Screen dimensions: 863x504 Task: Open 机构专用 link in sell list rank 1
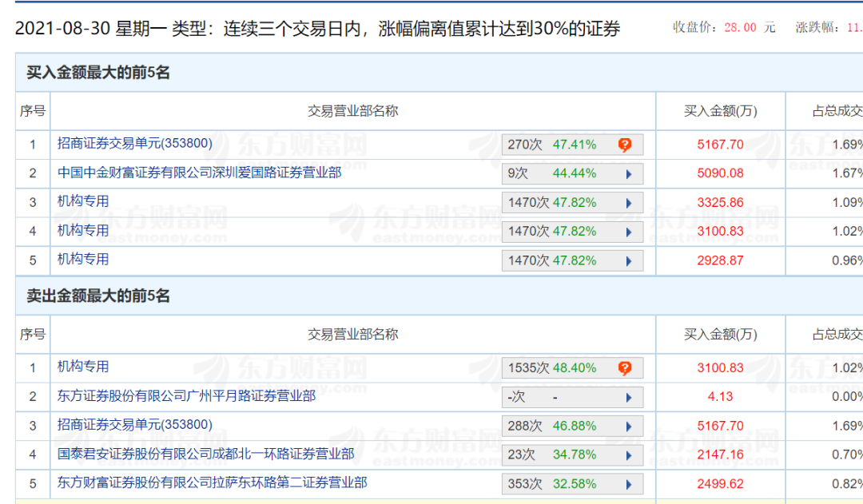click(83, 367)
